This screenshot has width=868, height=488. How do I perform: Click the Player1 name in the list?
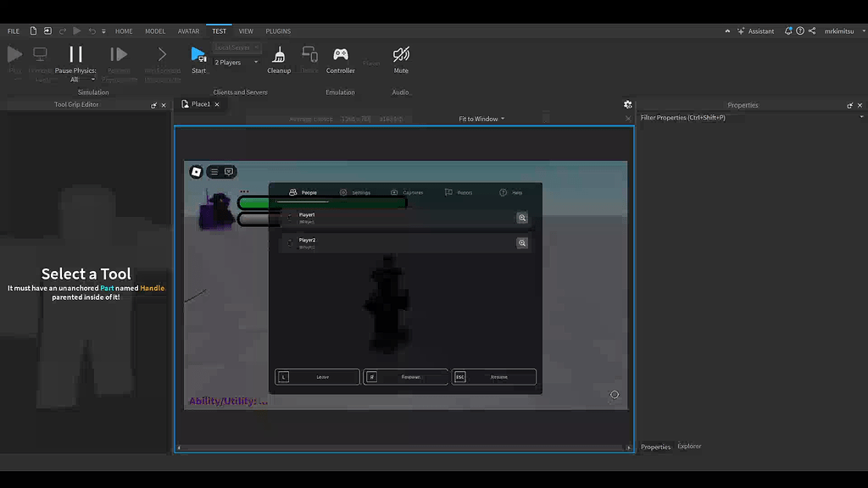pos(307,214)
